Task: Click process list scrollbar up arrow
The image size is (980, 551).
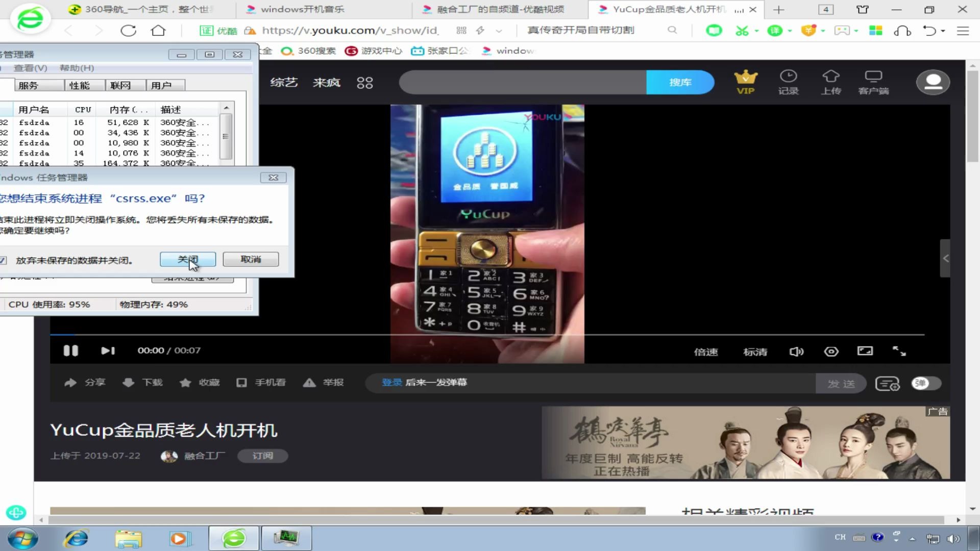Action: point(226,108)
